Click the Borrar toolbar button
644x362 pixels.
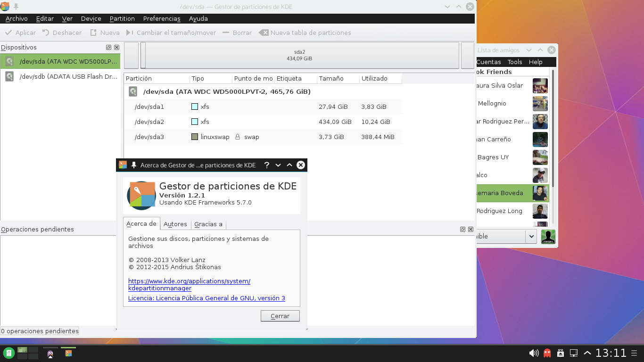[237, 33]
